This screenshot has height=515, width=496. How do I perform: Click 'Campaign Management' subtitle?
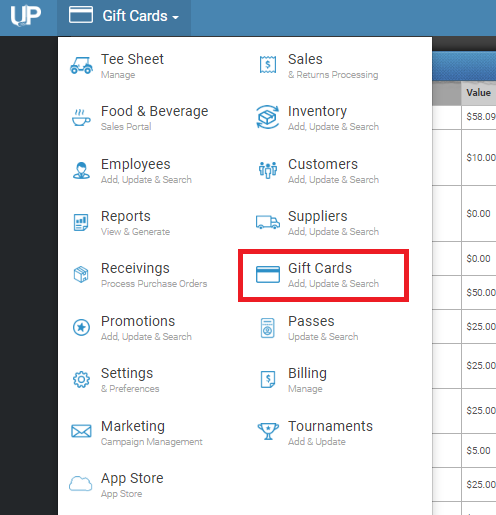[152, 442]
